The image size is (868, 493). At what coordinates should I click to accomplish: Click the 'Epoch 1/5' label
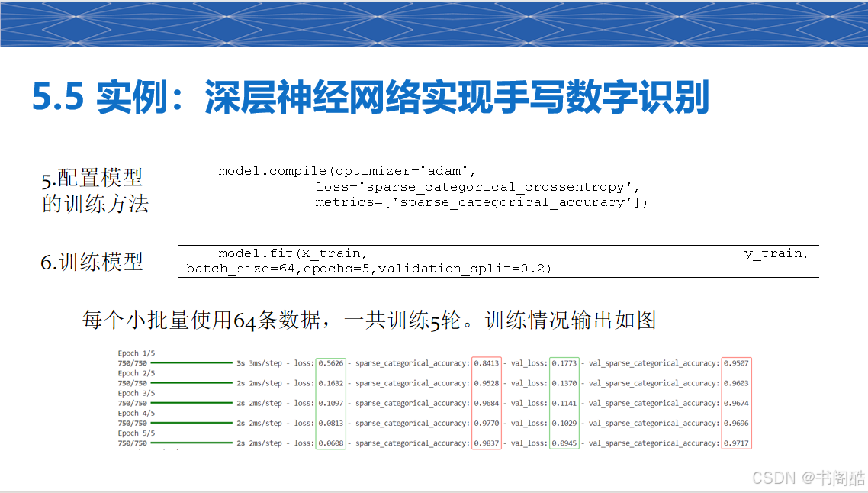pos(137,353)
